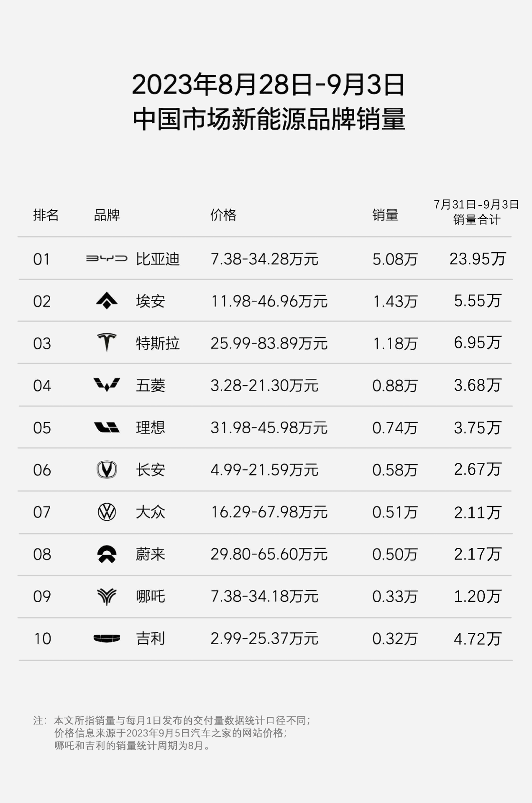
Task: Click the Geely logo icon
Action: [x=107, y=638]
